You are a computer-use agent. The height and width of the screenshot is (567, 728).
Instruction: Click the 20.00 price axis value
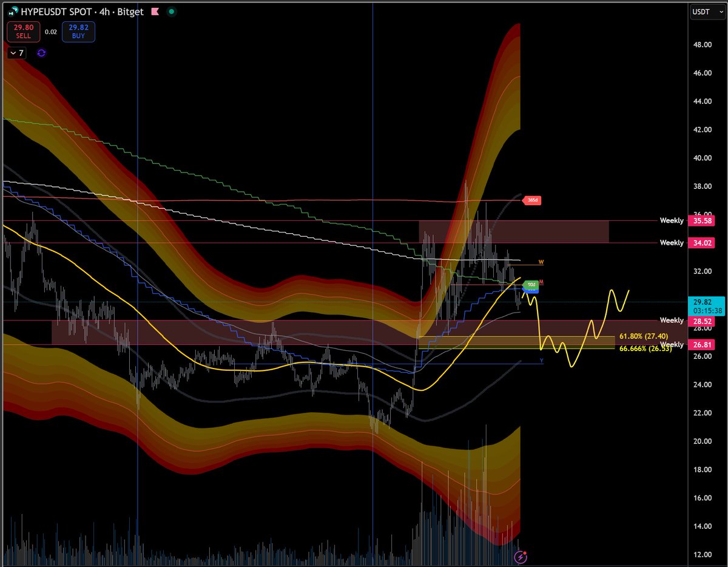click(x=703, y=441)
